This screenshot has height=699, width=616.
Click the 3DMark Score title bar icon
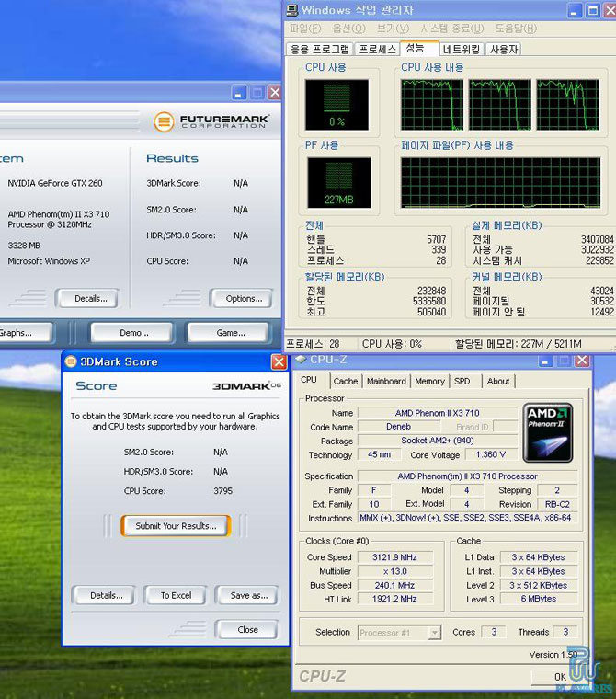click(x=72, y=362)
